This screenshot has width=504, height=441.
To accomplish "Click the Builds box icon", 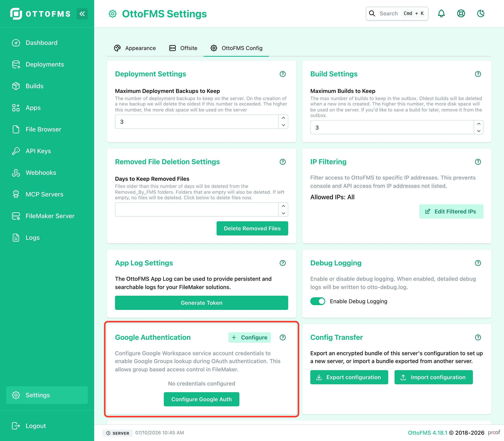I will 16,86.
